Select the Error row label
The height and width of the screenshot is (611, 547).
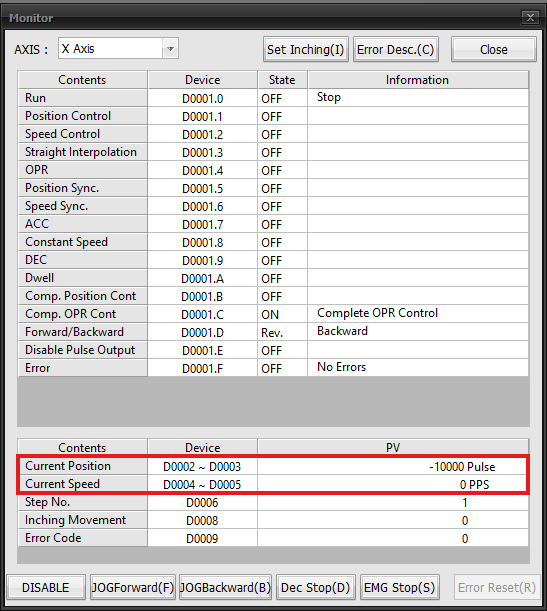pos(83,368)
